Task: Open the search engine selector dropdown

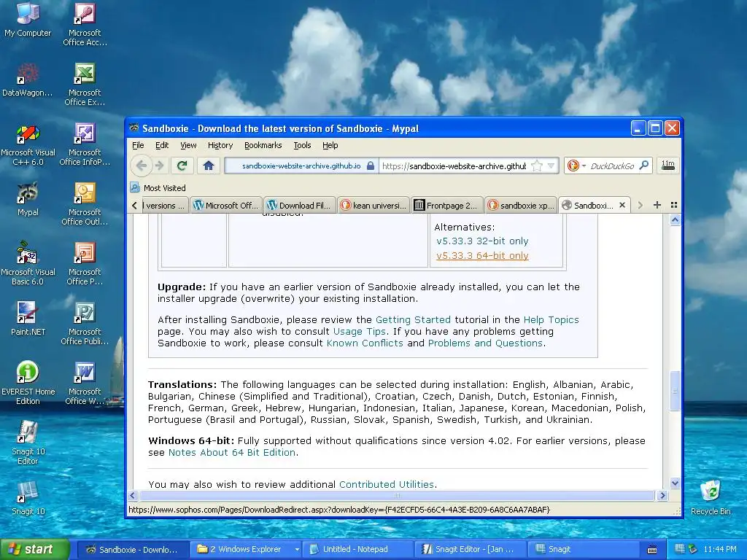Action: coord(576,166)
